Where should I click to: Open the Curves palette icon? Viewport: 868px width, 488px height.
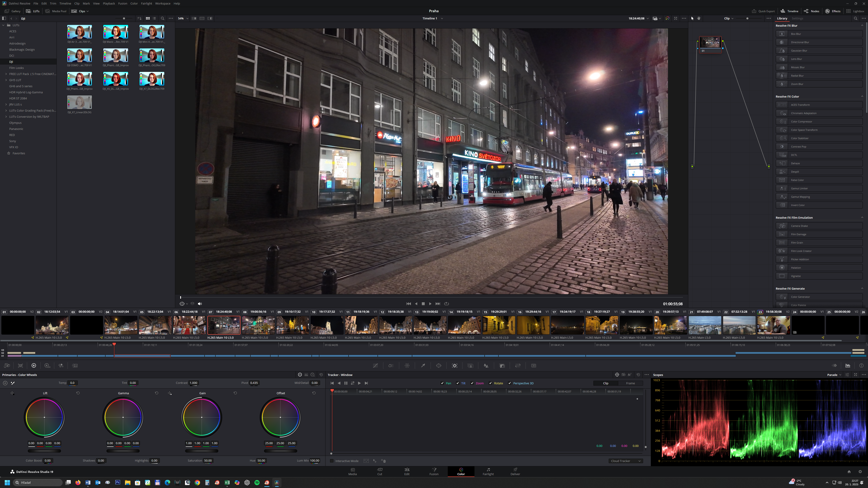pyautogui.click(x=375, y=365)
